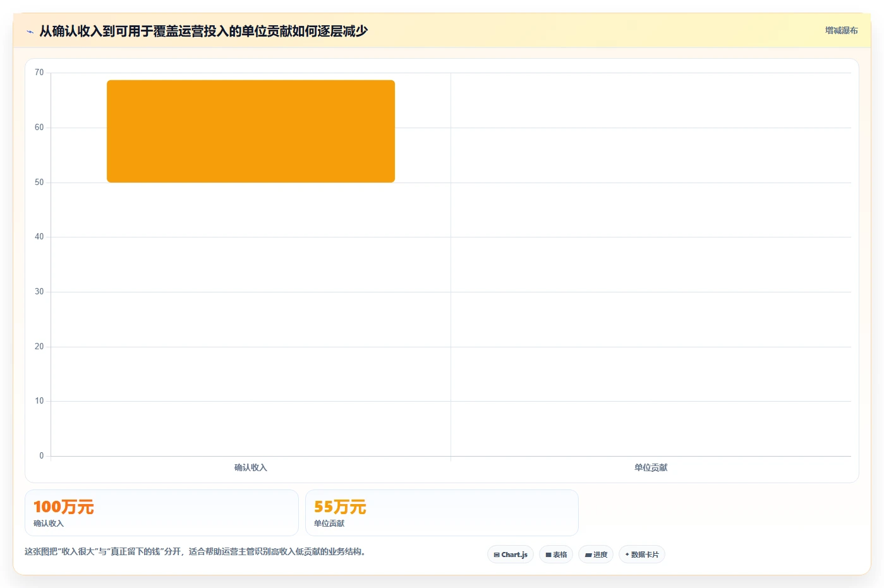Click the Chart.js tag chip
Viewport: 884px width, 588px height.
point(511,555)
